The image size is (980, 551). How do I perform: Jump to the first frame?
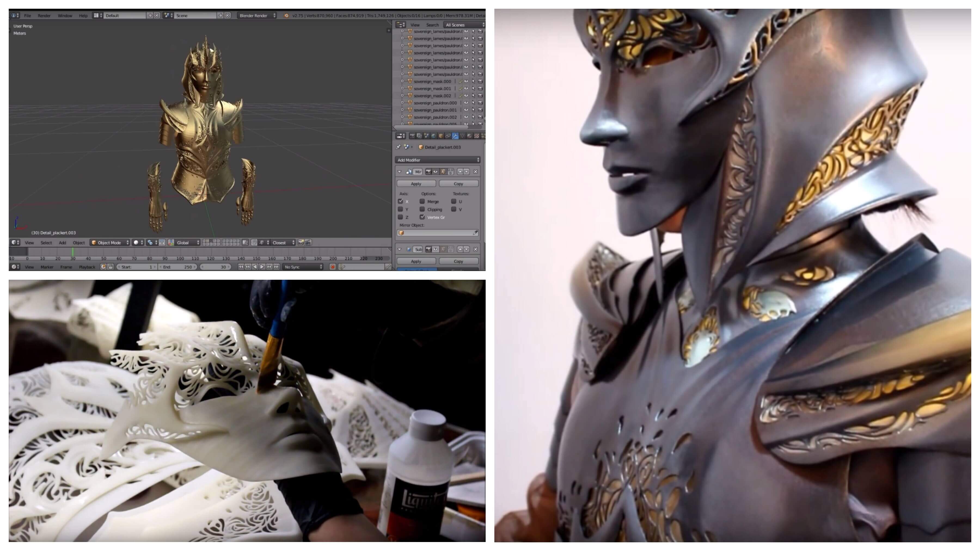pyautogui.click(x=241, y=267)
